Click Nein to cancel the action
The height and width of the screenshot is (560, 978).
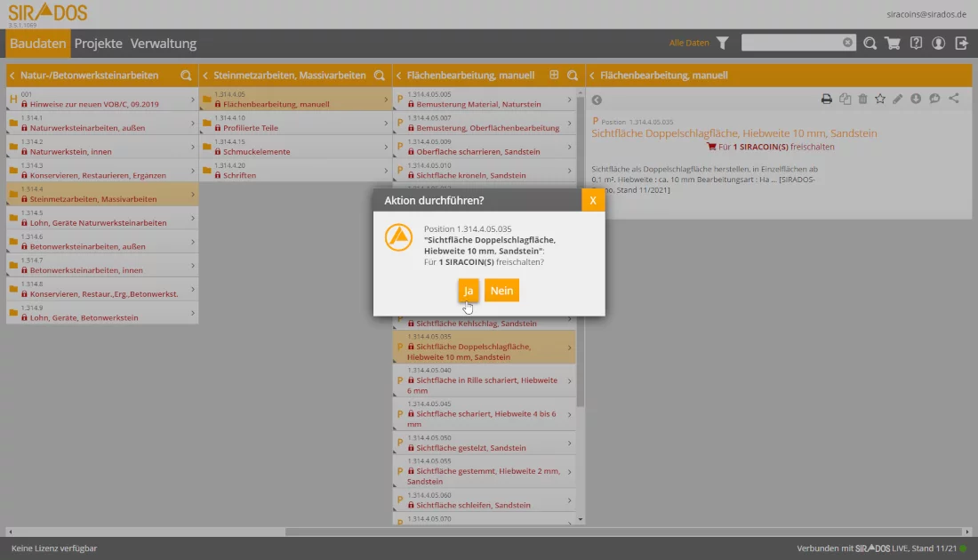(501, 291)
